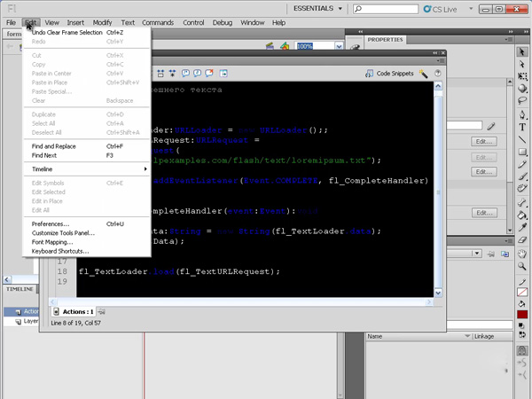Select Undo Clear Frame Selection
The width and height of the screenshot is (532, 399).
tap(67, 31)
